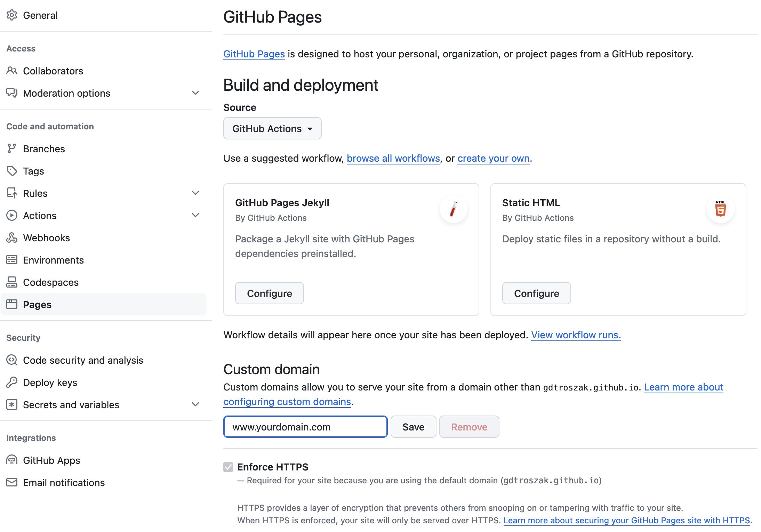Click the General settings gear icon

[x=12, y=15]
